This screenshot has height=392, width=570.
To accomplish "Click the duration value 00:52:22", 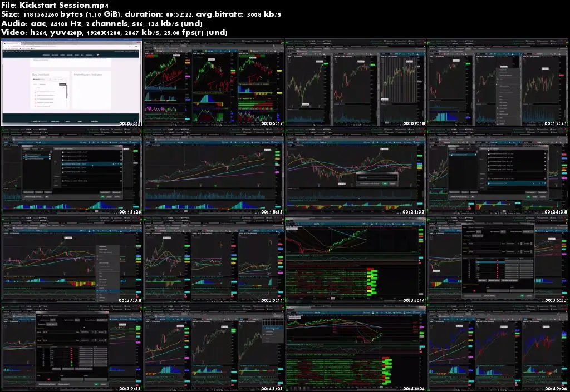I will click(180, 14).
